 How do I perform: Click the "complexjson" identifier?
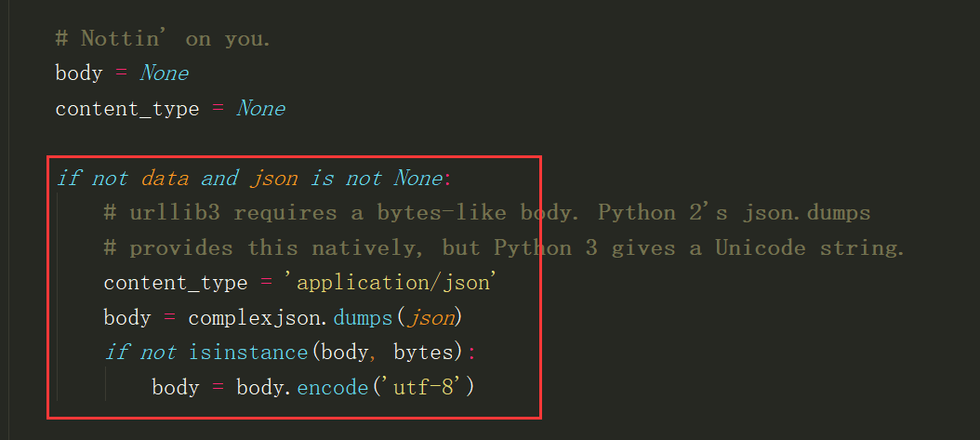click(254, 318)
